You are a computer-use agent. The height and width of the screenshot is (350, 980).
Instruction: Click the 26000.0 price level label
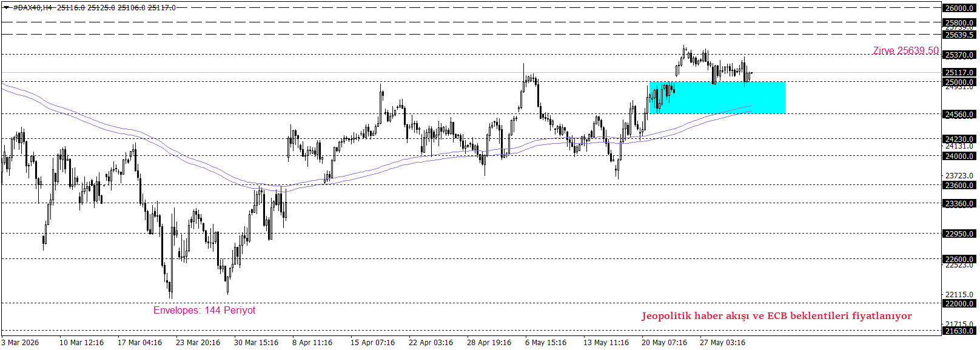click(x=959, y=8)
